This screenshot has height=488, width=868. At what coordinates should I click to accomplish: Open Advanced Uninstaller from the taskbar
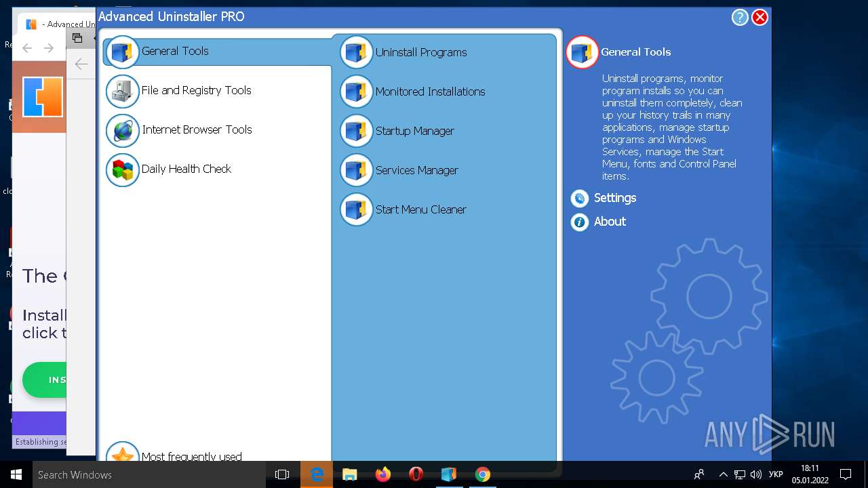pos(449,474)
